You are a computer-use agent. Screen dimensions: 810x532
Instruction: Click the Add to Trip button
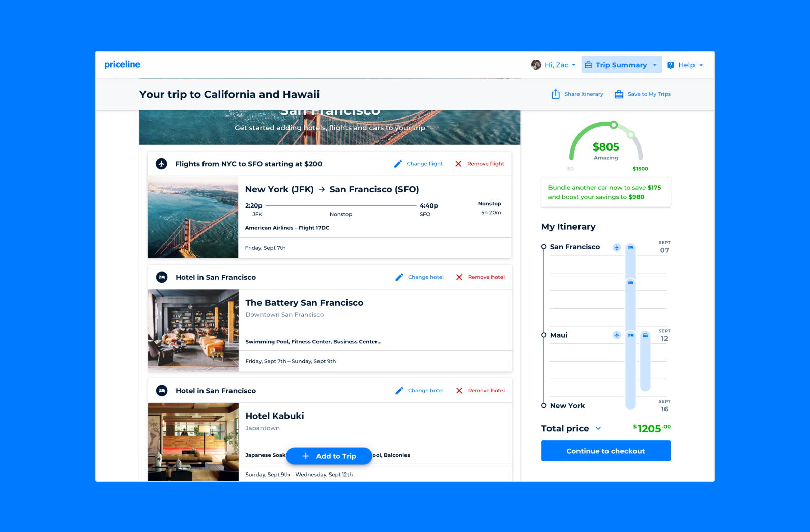click(x=329, y=456)
